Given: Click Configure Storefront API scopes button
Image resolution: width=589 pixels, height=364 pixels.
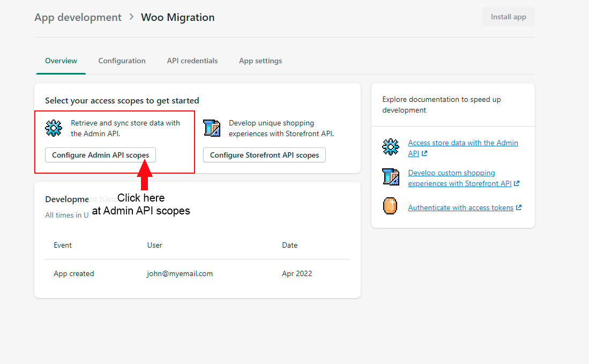Looking at the screenshot, I should (264, 155).
